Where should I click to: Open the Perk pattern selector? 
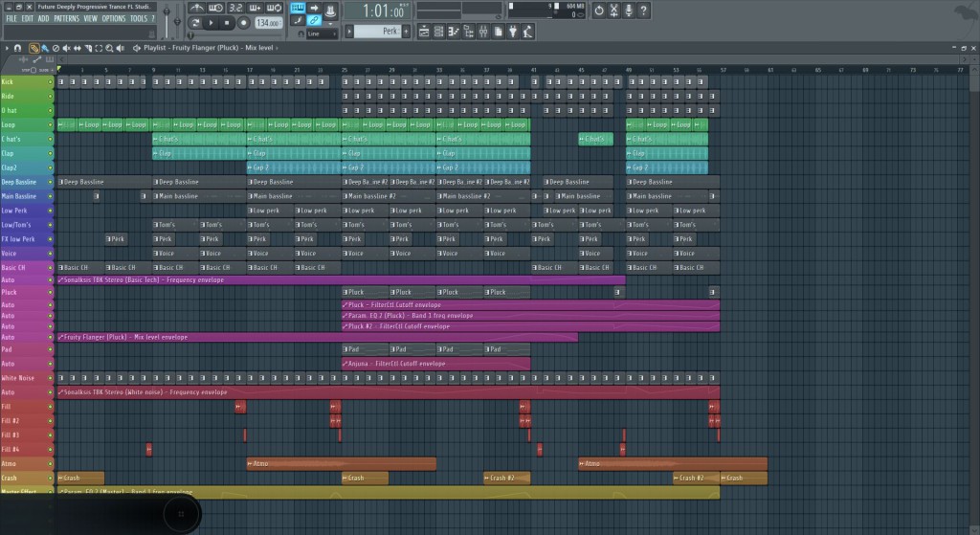[x=378, y=32]
